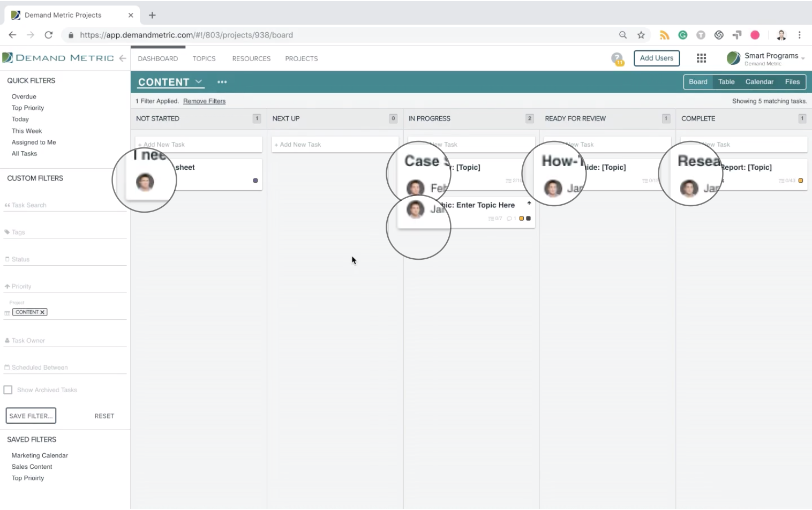Apply the Overdue quick filter
This screenshot has height=510, width=812.
pos(24,97)
